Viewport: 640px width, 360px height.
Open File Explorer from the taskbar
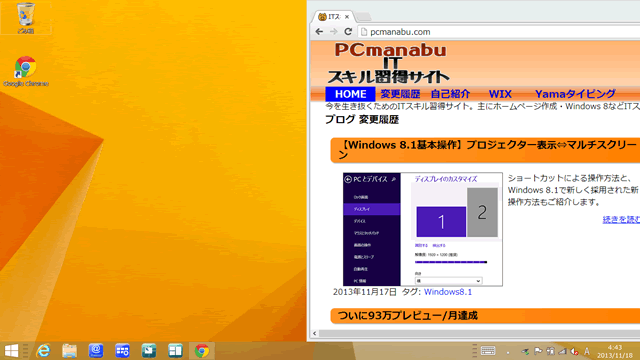(x=69, y=351)
